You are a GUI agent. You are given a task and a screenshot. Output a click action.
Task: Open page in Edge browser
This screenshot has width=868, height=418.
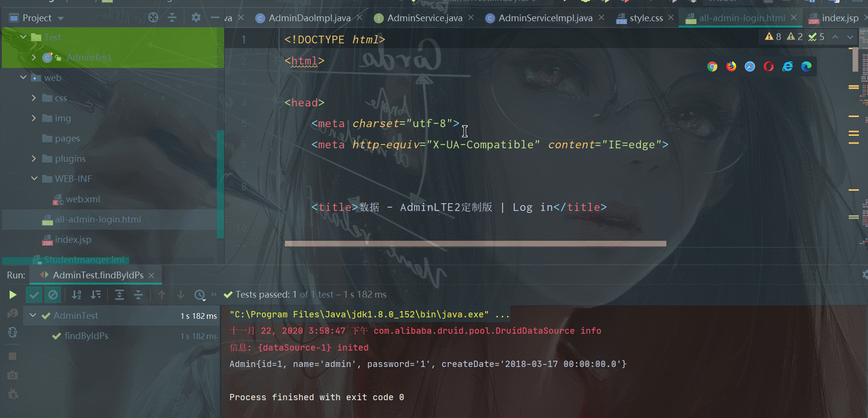pyautogui.click(x=806, y=66)
